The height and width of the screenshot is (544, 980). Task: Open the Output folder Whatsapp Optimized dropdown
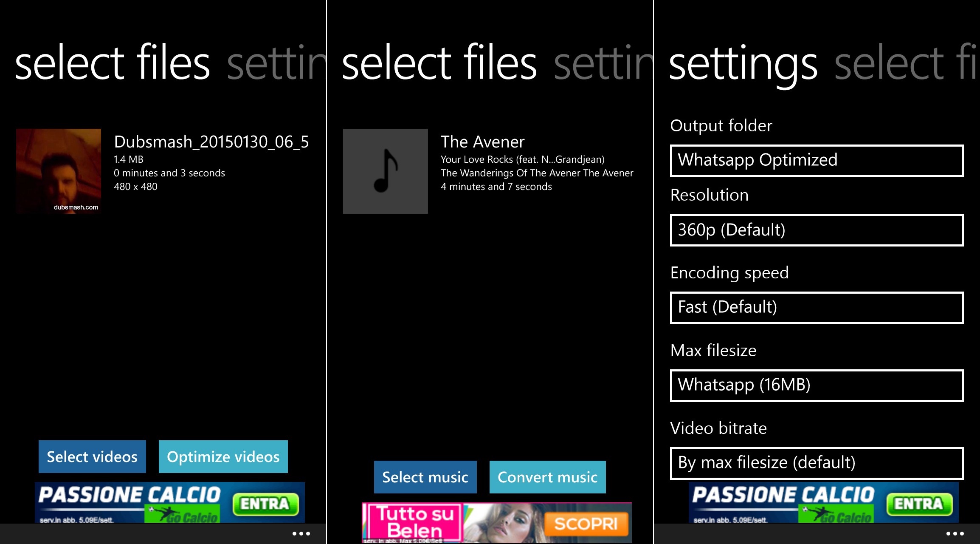point(817,161)
